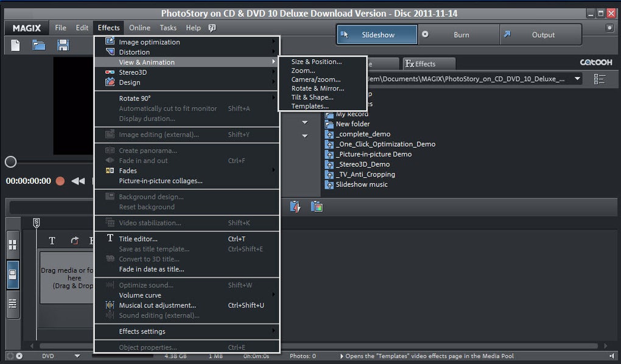Open the Help menu
The height and width of the screenshot is (364, 621).
coord(193,28)
